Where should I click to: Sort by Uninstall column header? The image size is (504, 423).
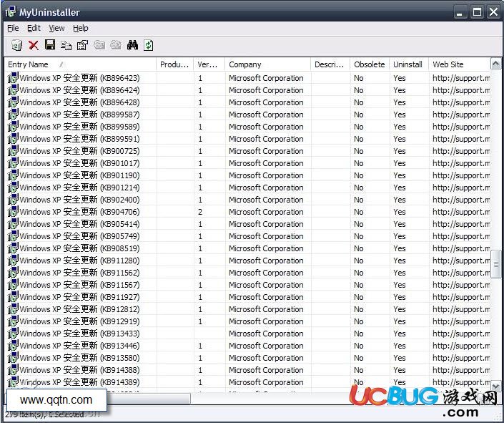coord(409,64)
